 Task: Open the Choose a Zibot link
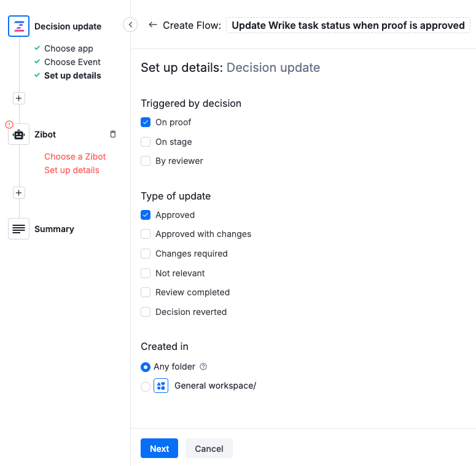tap(75, 157)
